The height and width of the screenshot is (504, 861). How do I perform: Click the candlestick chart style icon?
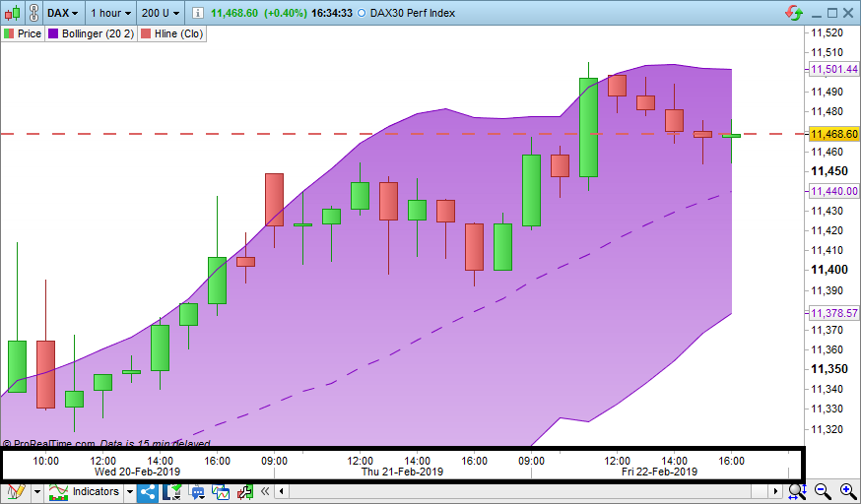click(x=13, y=13)
